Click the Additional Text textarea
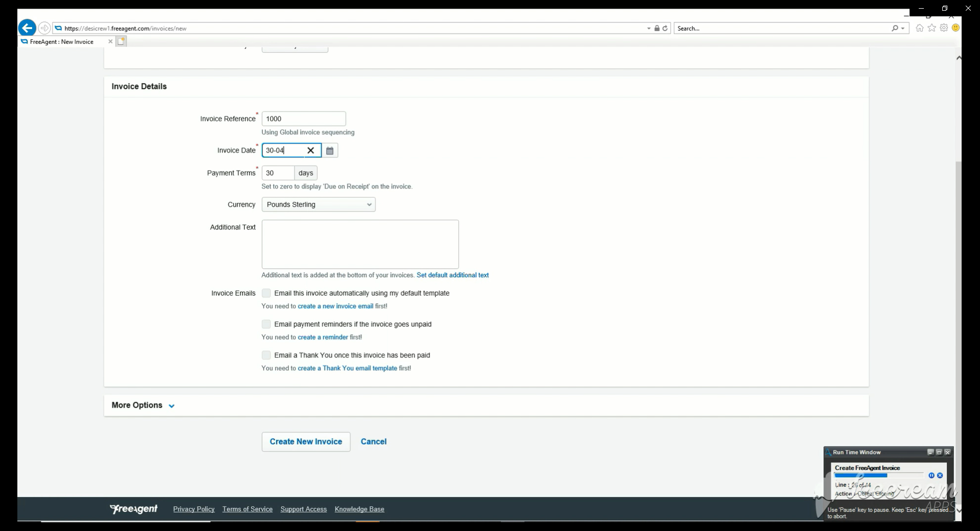980x531 pixels. click(x=360, y=244)
